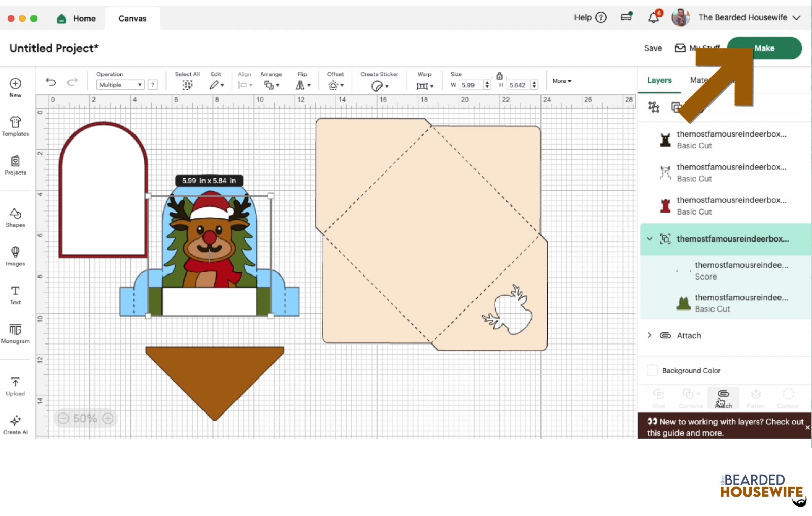Viewport: 812px width, 516px height.
Task: Select the Shapes tool
Action: click(15, 217)
